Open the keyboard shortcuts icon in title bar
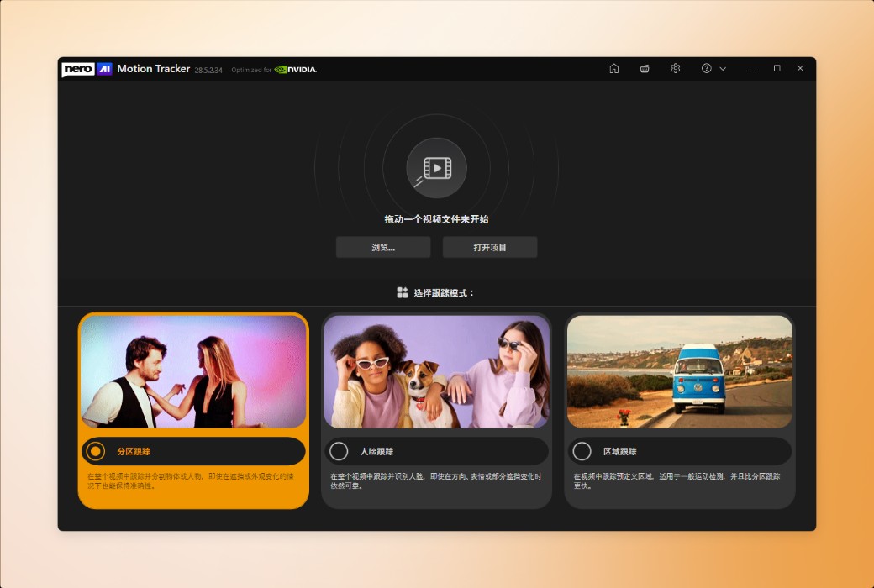This screenshot has height=588, width=874. click(x=645, y=68)
